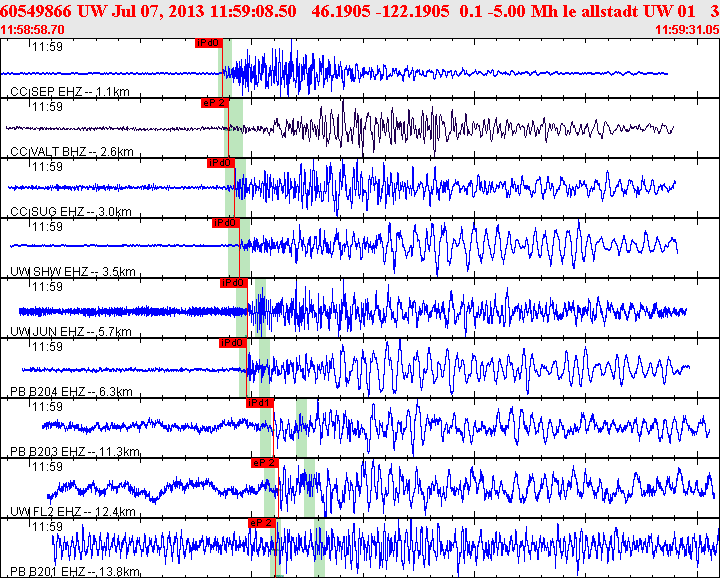Click the label "UW SHW EHZ -- 3.5km"
720x578 pixels.
[73, 272]
